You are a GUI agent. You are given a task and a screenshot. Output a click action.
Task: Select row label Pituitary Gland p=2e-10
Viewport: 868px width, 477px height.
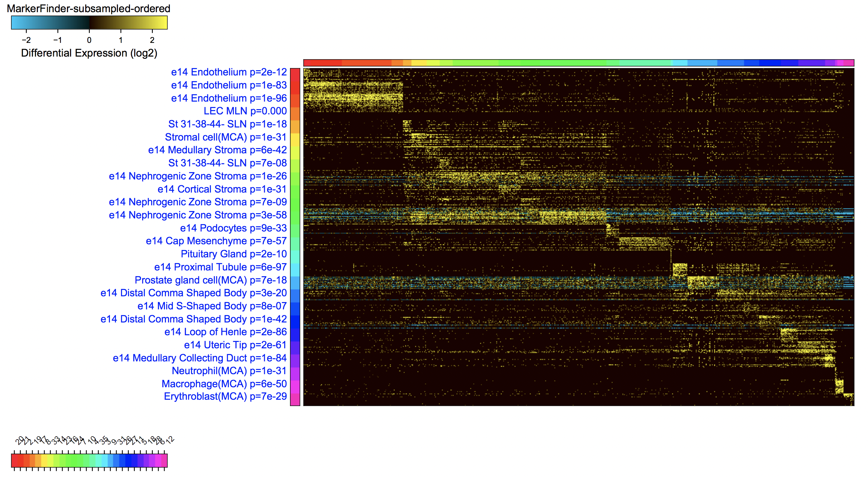234,254
